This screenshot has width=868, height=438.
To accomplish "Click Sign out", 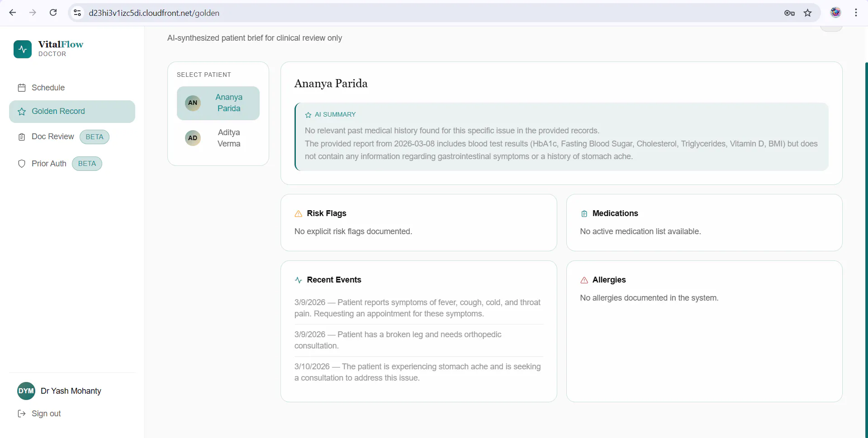I will pyautogui.click(x=46, y=414).
